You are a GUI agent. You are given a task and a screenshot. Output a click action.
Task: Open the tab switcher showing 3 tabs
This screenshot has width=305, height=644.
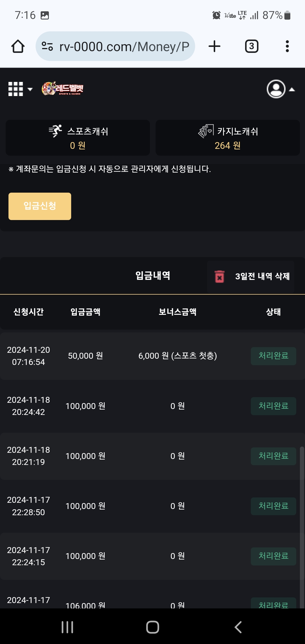coord(252,46)
